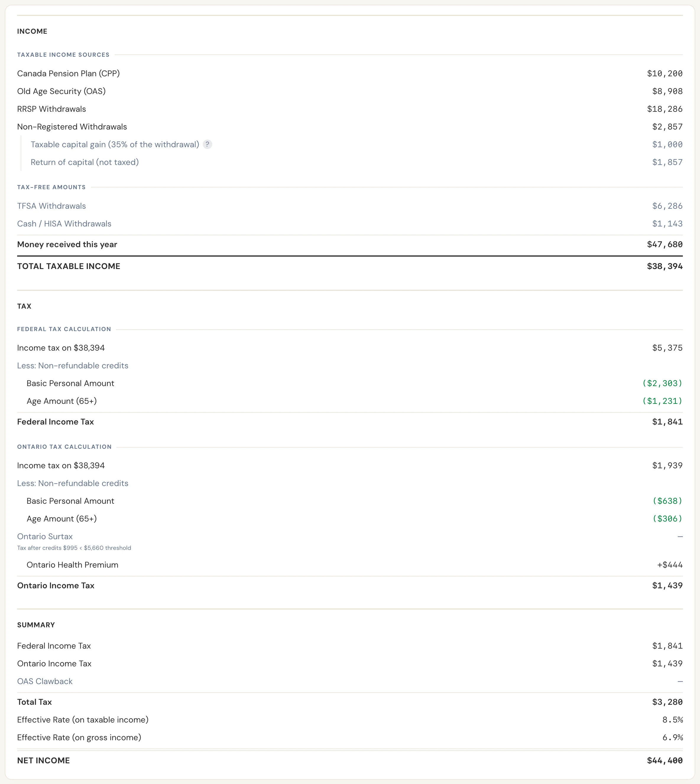Click the Federal Tax Calculation subheading

[x=64, y=329]
